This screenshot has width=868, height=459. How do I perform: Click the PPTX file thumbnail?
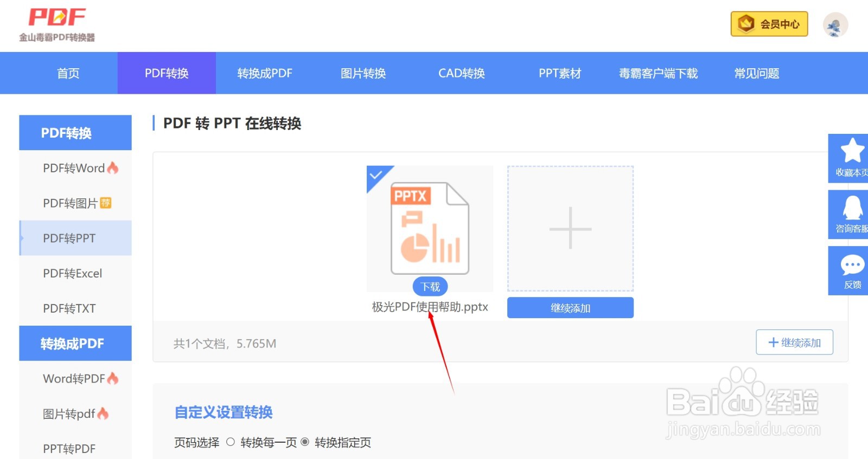pyautogui.click(x=430, y=228)
